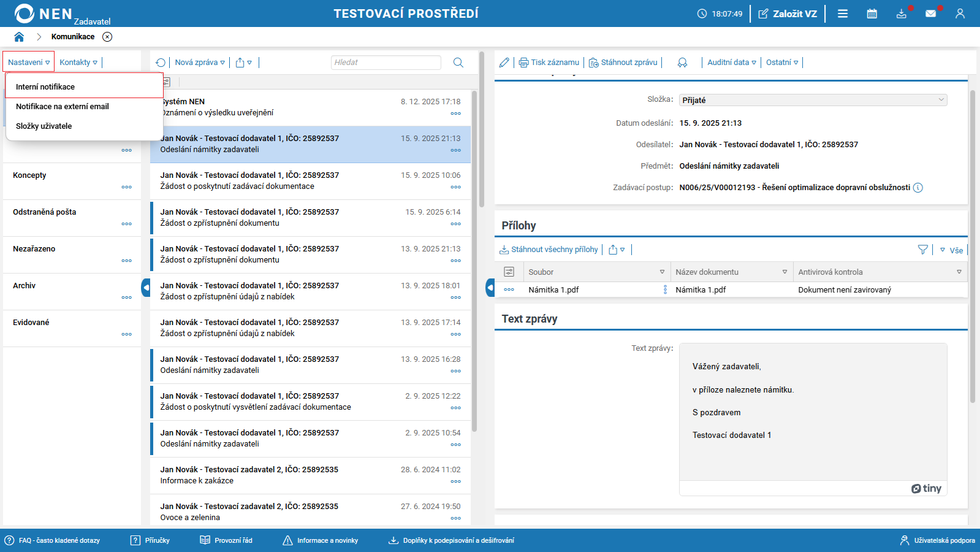
Task: Click info icon next to Zadávací postup
Action: (917, 188)
